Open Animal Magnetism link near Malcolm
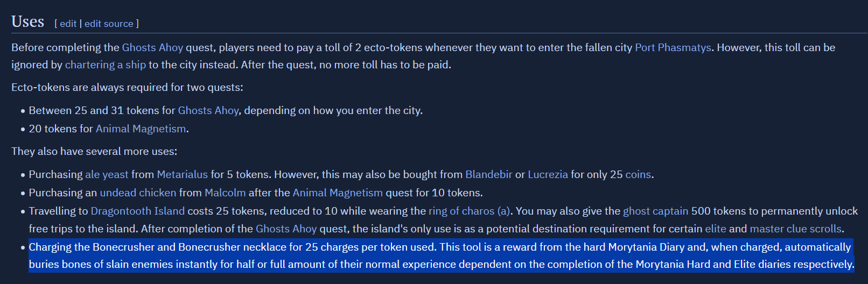The height and width of the screenshot is (284, 868). pos(338,193)
